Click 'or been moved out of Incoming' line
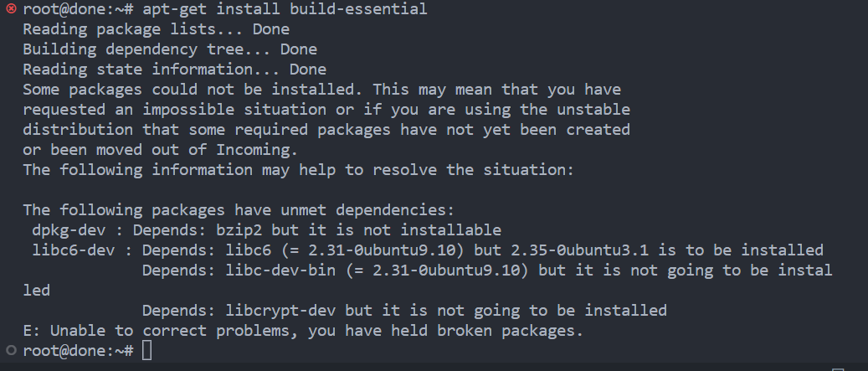 point(160,150)
